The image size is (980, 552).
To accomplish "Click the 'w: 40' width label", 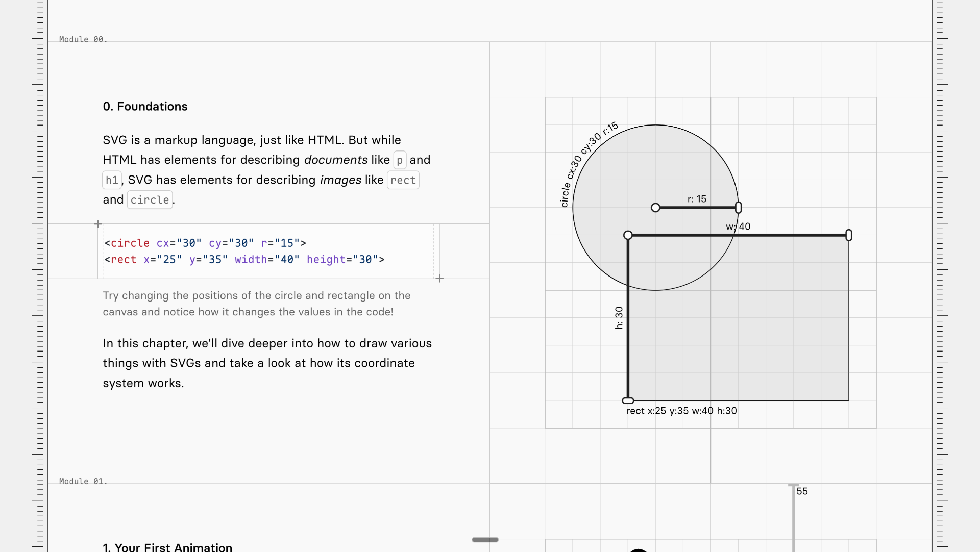I will [x=738, y=227].
